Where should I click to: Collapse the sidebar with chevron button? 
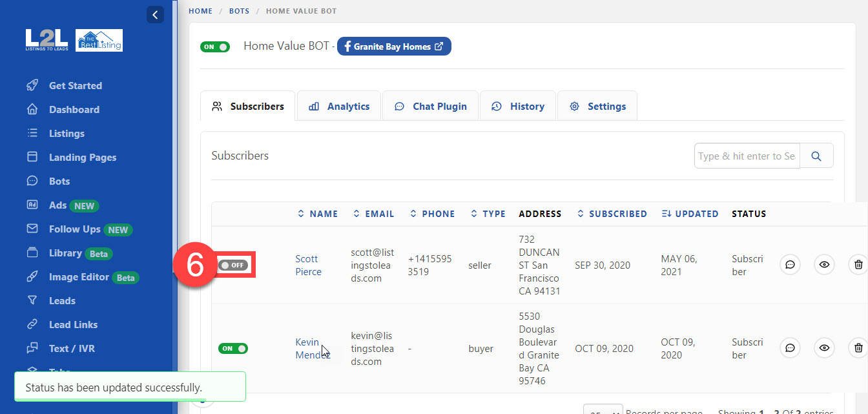[x=155, y=15]
